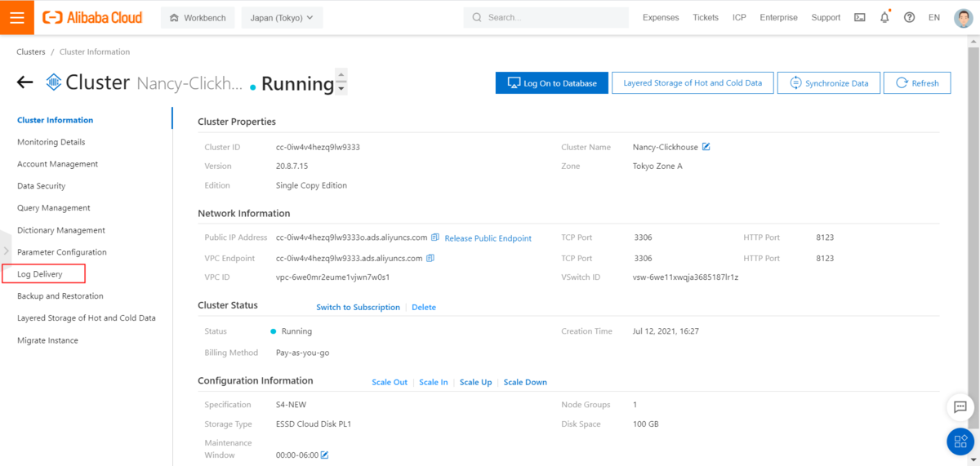Open the hamburger navigation menu
The image size is (980, 466).
tap(17, 17)
